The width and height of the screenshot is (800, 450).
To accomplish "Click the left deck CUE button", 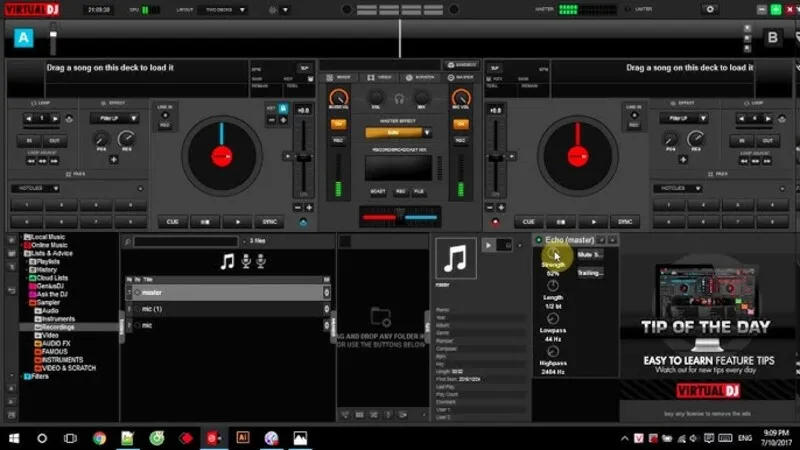I will tap(172, 222).
